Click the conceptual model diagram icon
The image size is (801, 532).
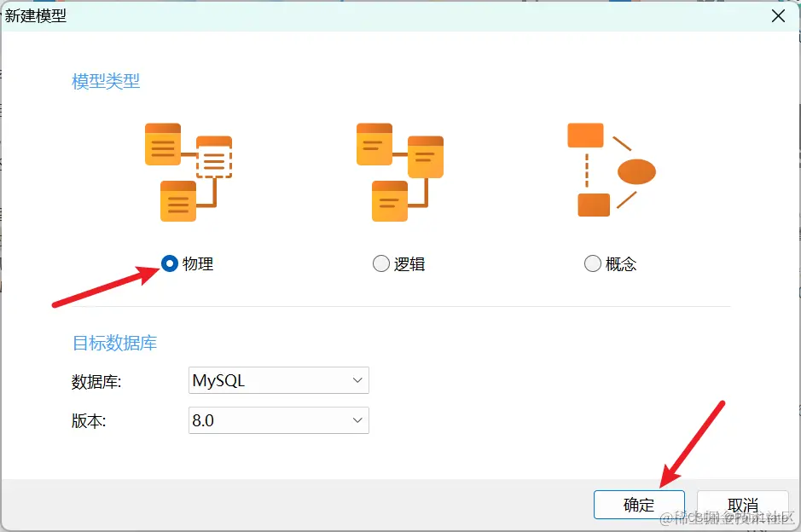point(610,171)
